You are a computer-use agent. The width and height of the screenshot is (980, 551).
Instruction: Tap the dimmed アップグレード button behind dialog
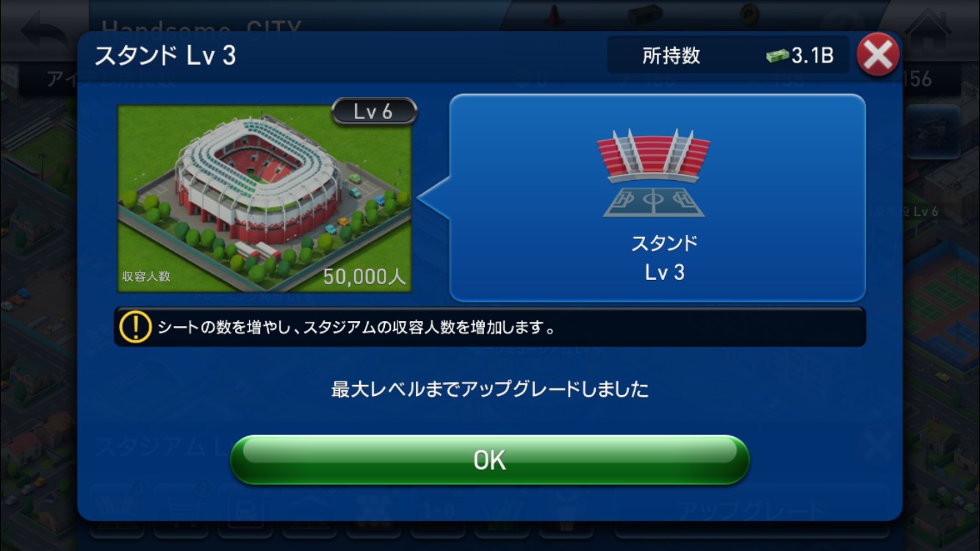pos(751,512)
